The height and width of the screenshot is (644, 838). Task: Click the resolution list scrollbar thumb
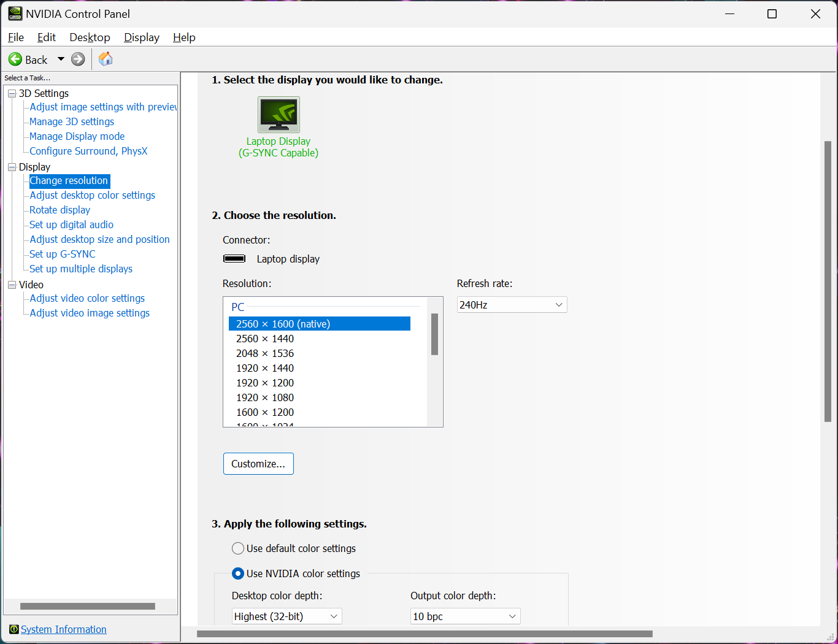pos(434,334)
